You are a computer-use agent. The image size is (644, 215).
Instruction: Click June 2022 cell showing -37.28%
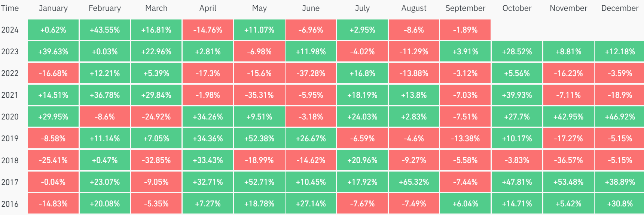point(311,73)
